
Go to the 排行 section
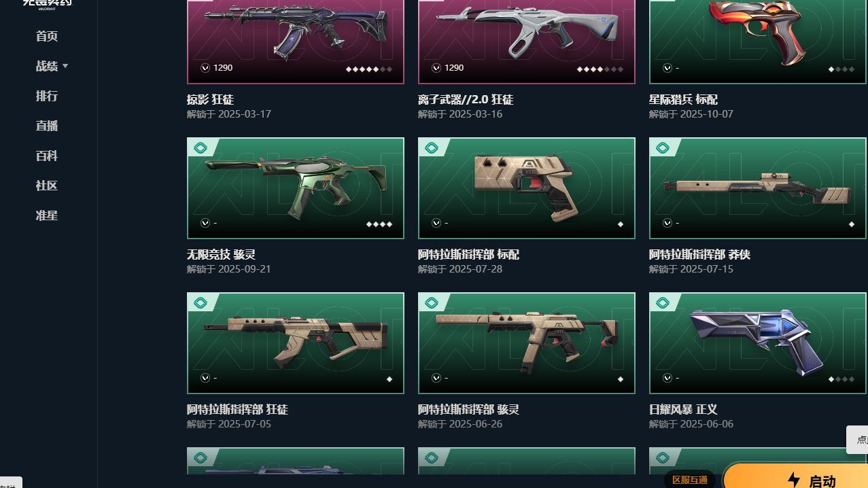(x=47, y=96)
